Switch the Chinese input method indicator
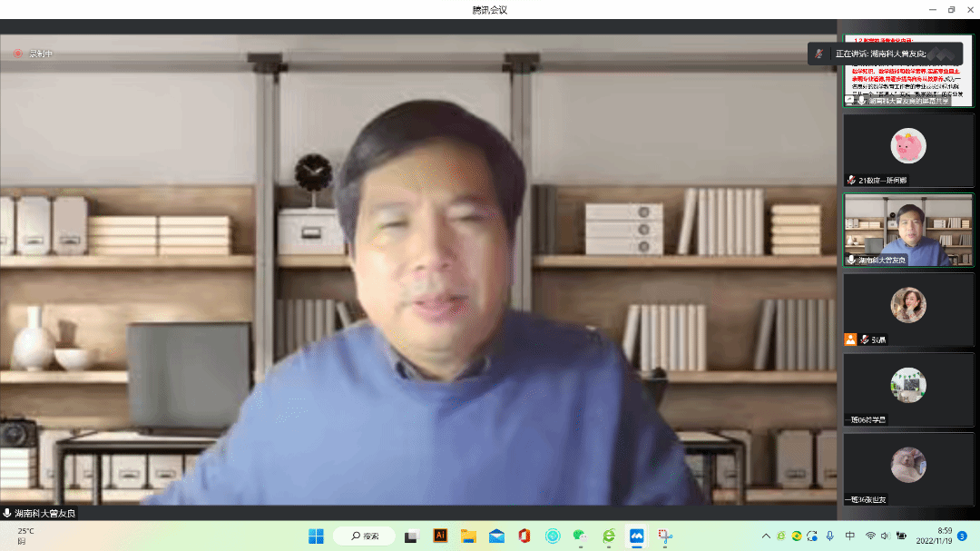 849,536
